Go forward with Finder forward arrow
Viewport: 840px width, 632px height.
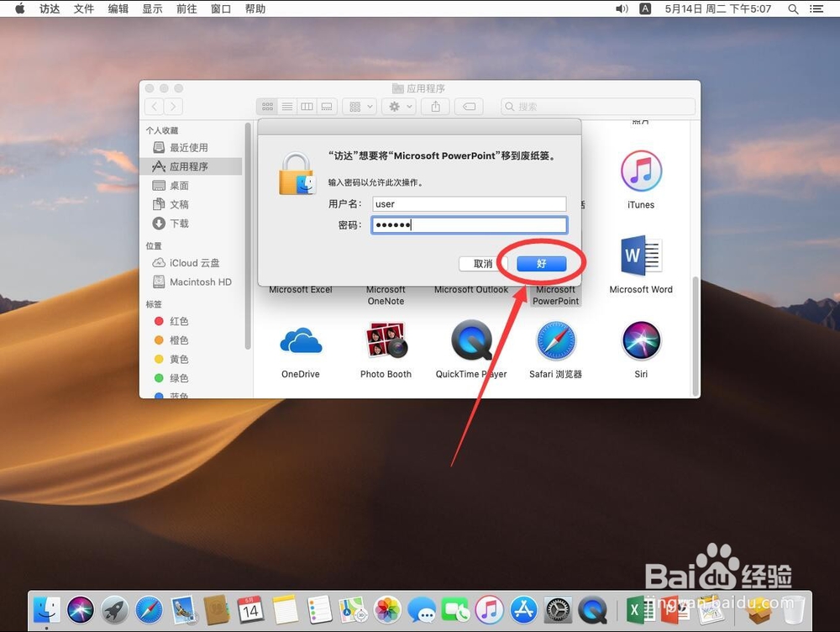173,106
